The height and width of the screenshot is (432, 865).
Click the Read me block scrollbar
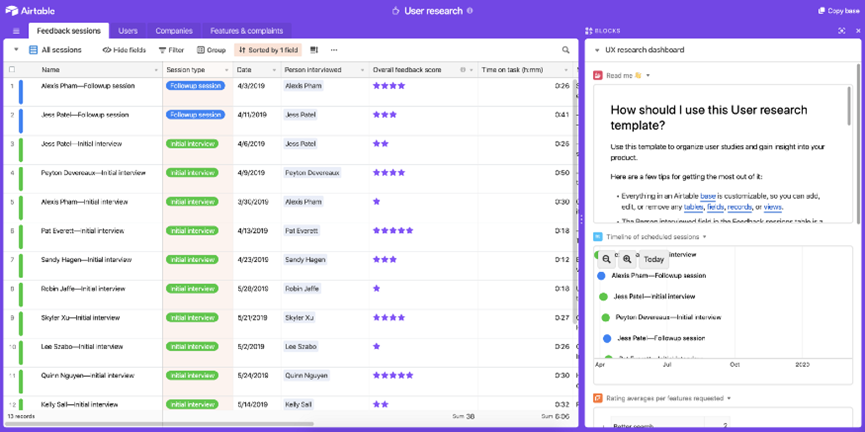[849, 105]
